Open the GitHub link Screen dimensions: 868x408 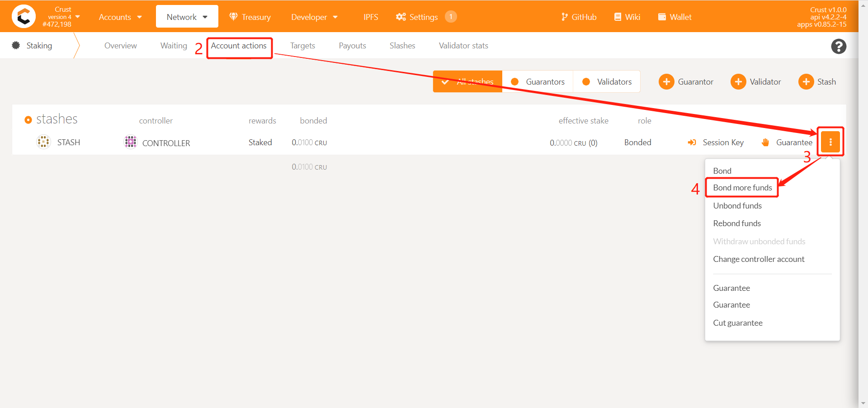pos(579,17)
